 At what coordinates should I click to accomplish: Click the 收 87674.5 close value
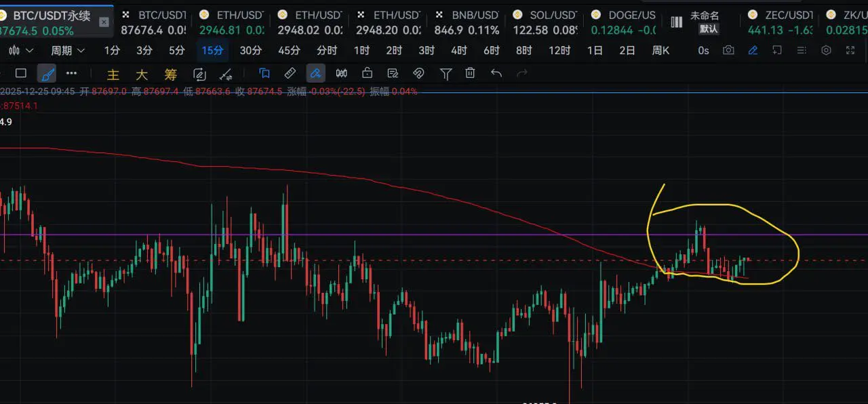click(258, 92)
